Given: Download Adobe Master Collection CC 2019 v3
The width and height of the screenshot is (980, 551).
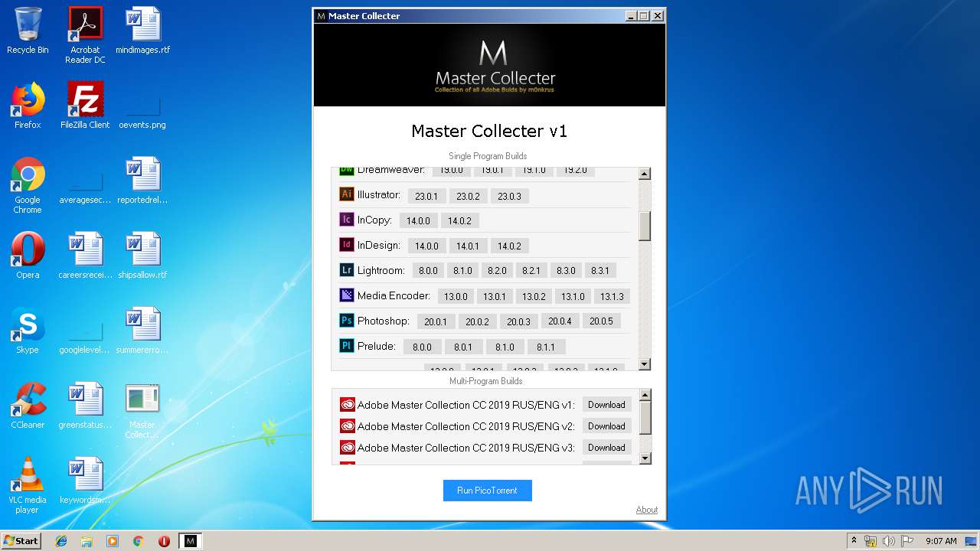Looking at the screenshot, I should pyautogui.click(x=606, y=448).
